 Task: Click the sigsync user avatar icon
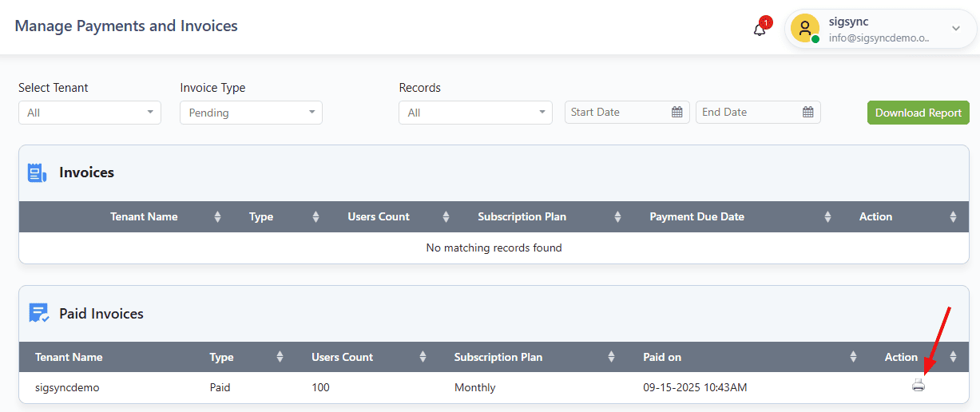(x=804, y=29)
